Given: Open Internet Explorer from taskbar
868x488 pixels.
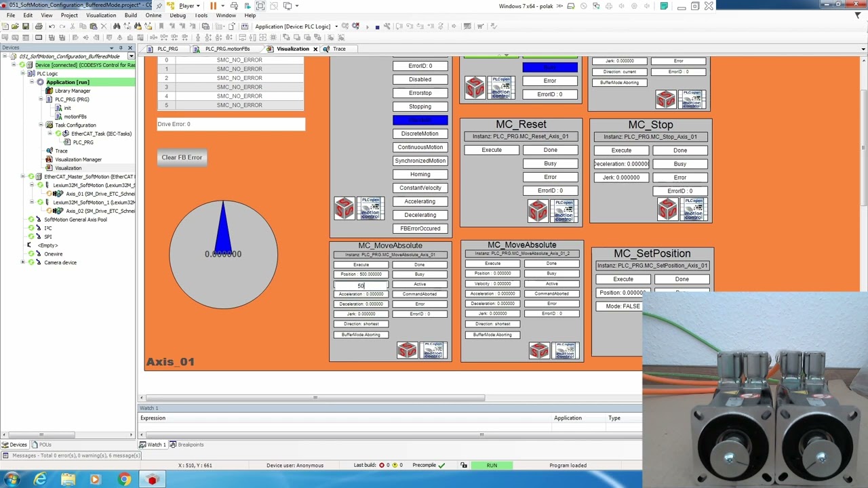Looking at the screenshot, I should (41, 480).
